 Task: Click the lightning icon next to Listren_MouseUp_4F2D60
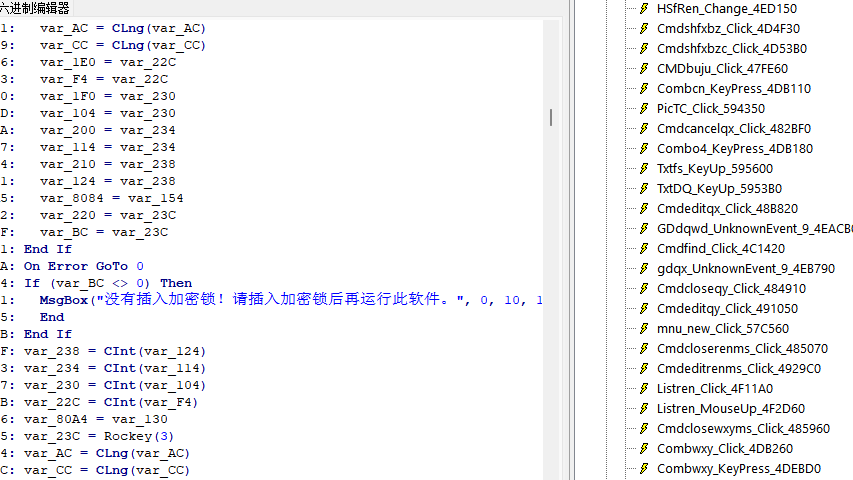(644, 408)
